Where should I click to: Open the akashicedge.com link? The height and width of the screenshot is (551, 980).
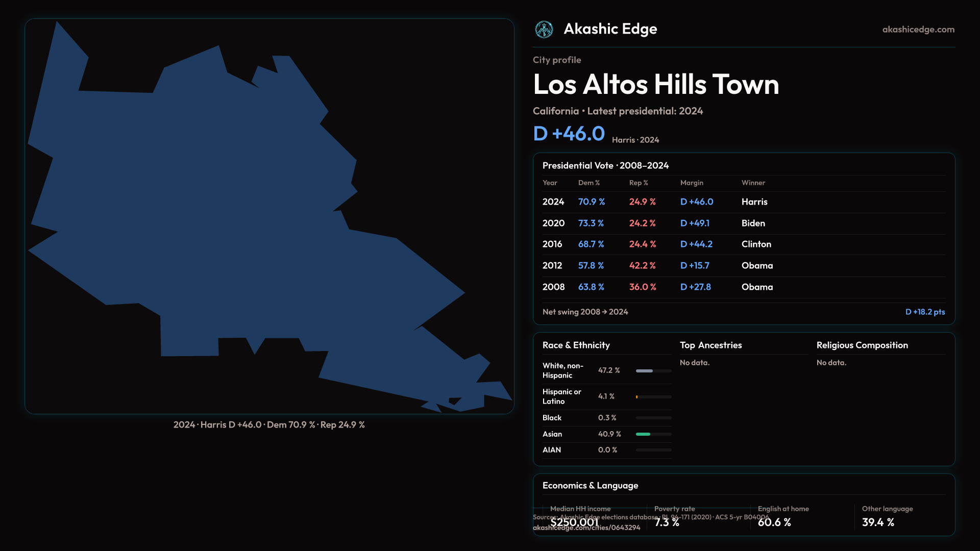pos(918,30)
